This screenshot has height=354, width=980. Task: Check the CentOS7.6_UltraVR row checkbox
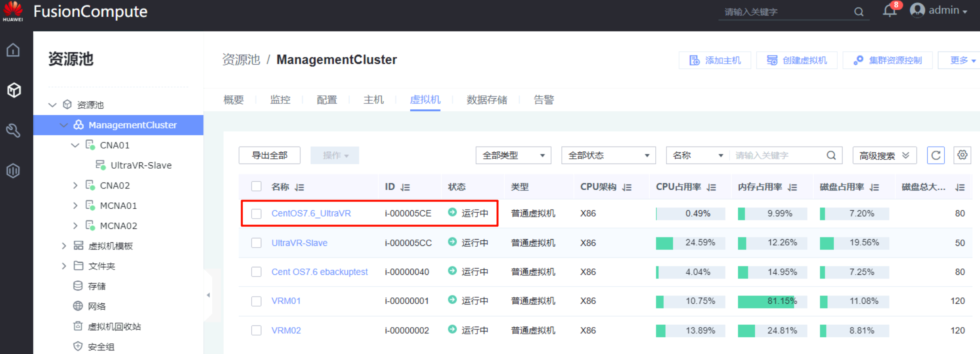256,214
